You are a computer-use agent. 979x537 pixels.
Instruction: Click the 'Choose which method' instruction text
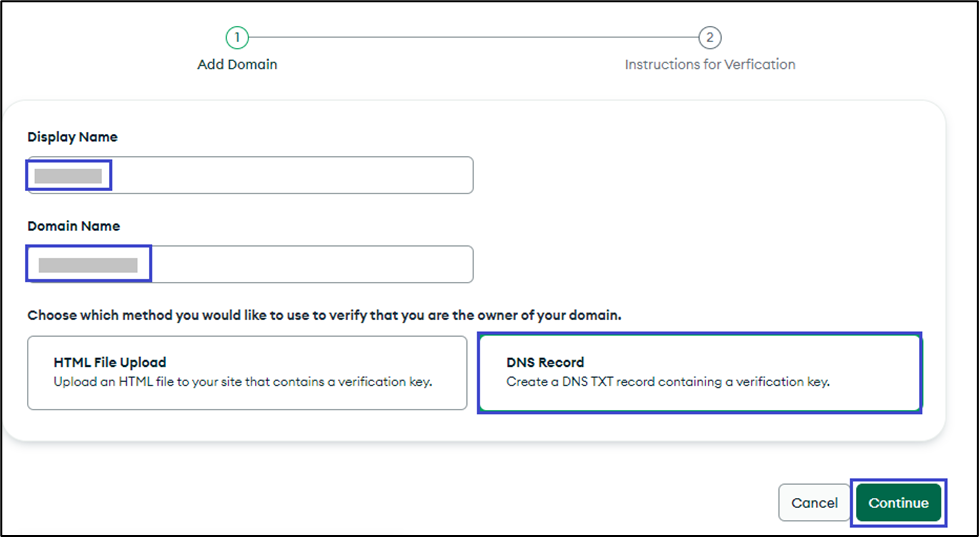click(x=324, y=315)
